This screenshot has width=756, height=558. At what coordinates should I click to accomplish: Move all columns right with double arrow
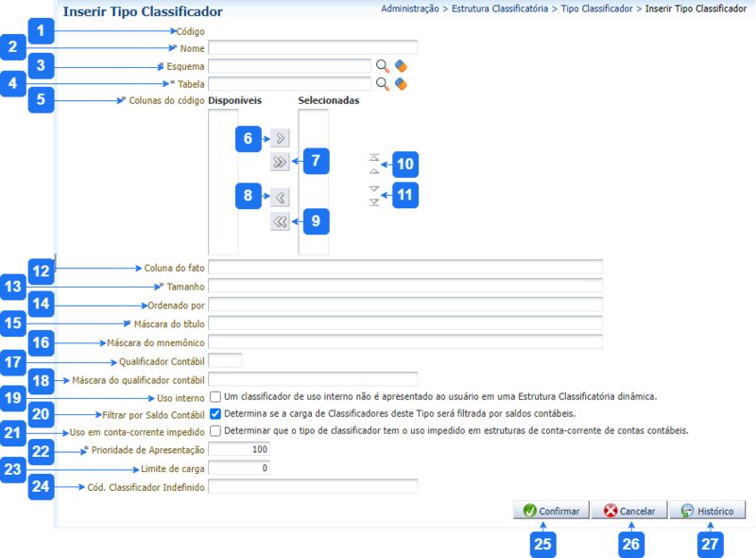click(x=280, y=162)
